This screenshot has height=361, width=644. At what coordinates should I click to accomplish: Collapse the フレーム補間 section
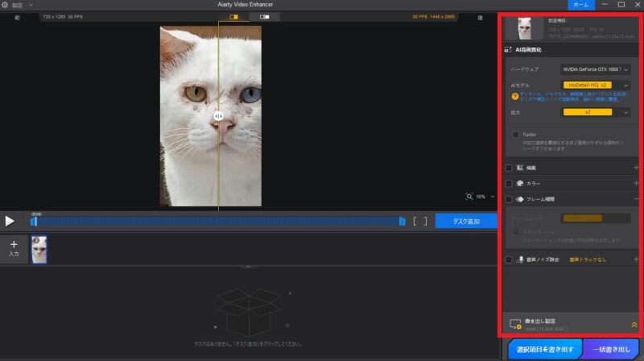coord(636,198)
